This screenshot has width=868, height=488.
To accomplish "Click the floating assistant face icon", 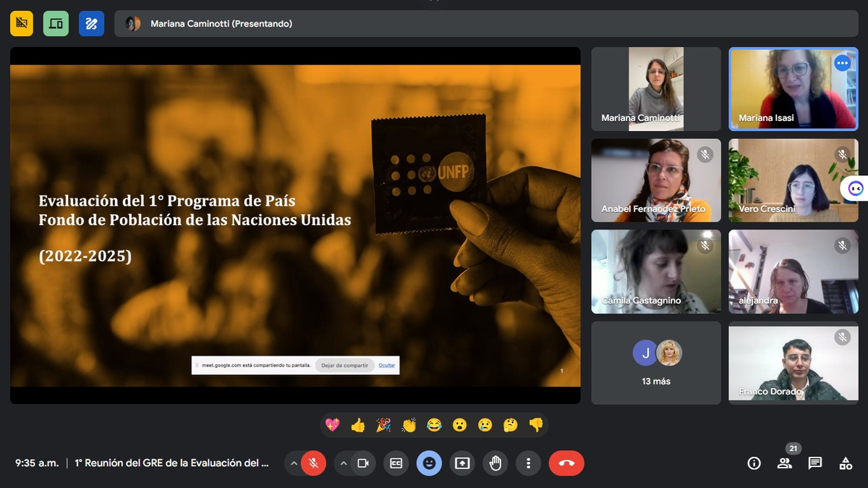I will pyautogui.click(x=855, y=188).
